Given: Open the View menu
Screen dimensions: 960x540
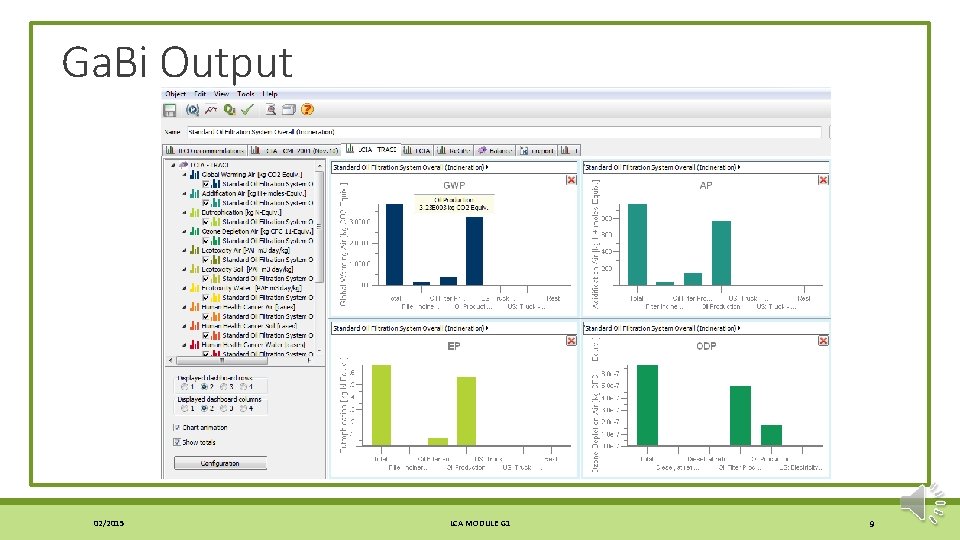Looking at the screenshot, I should pyautogui.click(x=221, y=94).
